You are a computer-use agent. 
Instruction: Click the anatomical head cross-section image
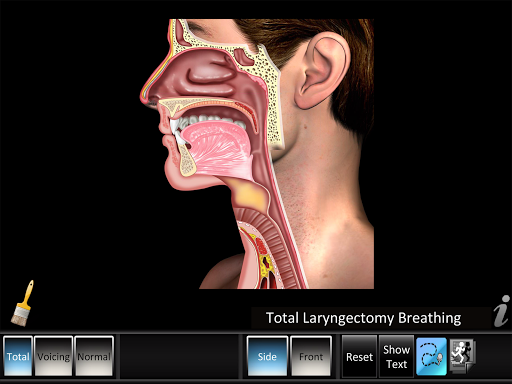coord(257,154)
